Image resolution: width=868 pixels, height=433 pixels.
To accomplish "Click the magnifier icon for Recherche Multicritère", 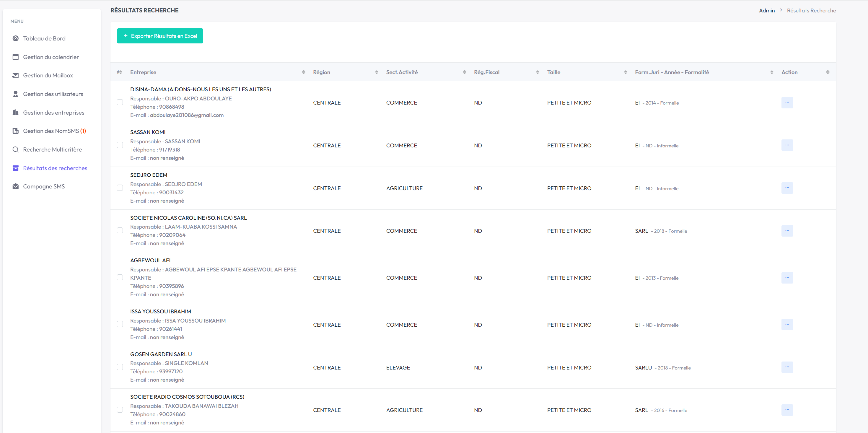I will point(15,149).
